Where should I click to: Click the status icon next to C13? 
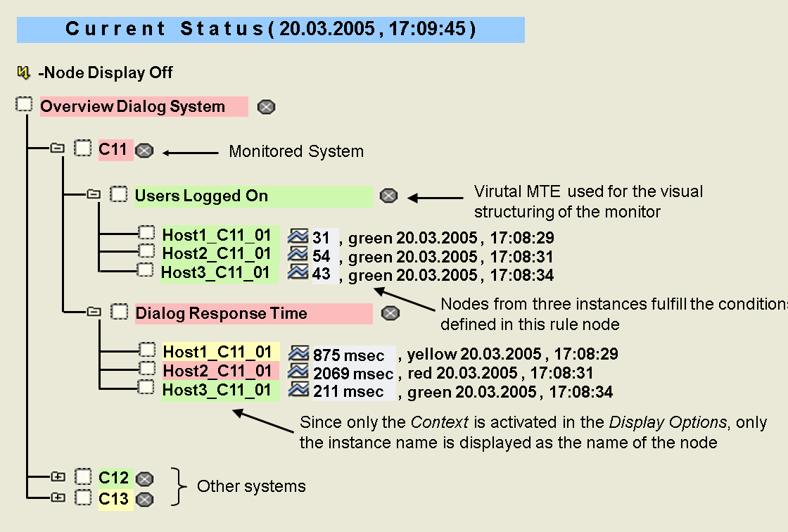[x=144, y=499]
